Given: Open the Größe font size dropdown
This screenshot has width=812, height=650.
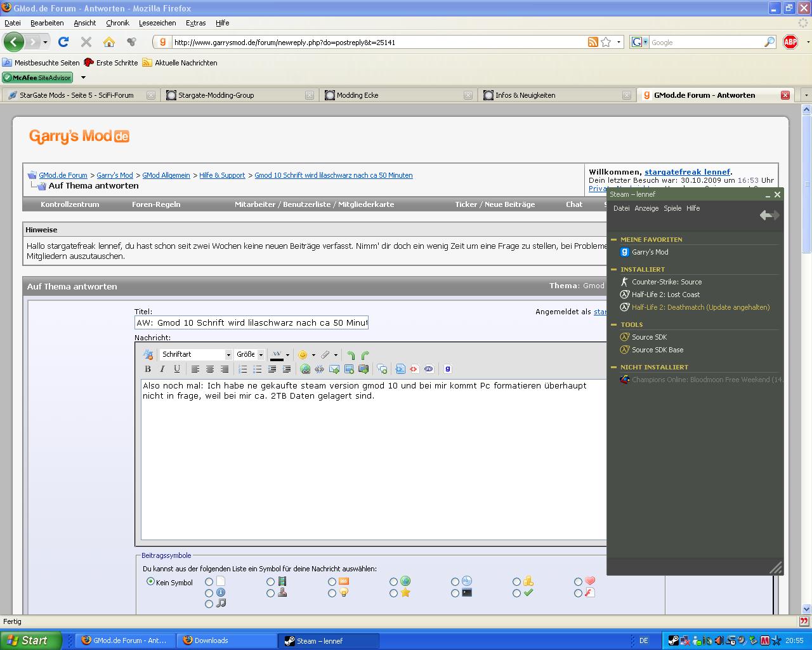Looking at the screenshot, I should click(x=250, y=355).
